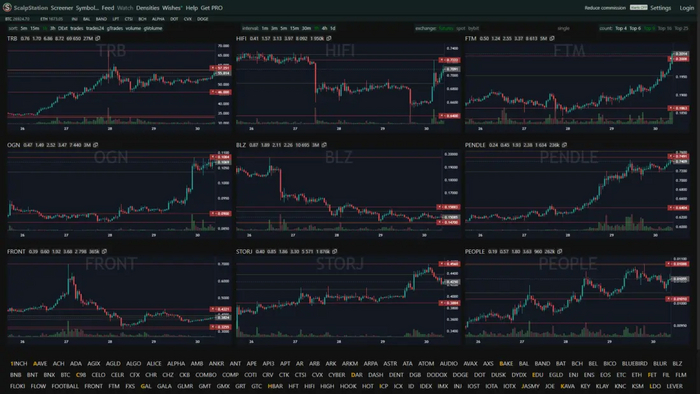Select 1INCH in the bottom symbol list

[19, 364]
